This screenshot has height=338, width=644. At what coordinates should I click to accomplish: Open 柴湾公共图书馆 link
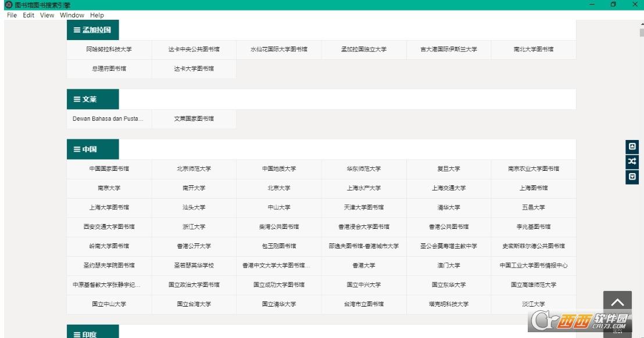pyautogui.click(x=279, y=226)
